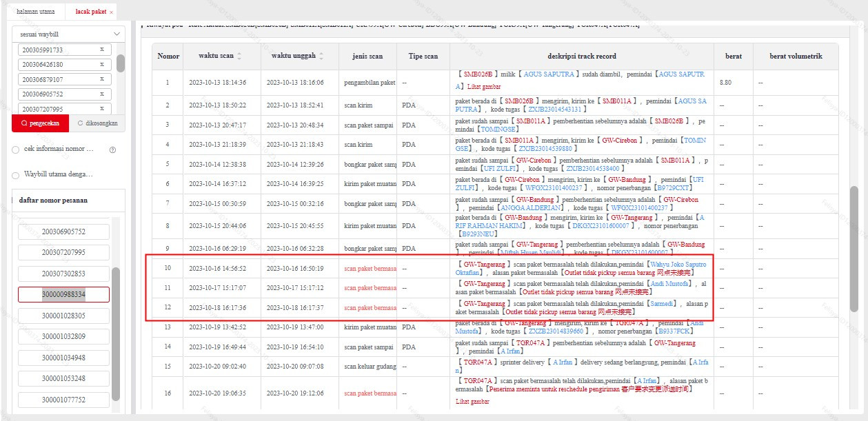Screen dimensions: 868x421
Task: Remove waybill 200306905752 from the input list
Action: coord(101,94)
